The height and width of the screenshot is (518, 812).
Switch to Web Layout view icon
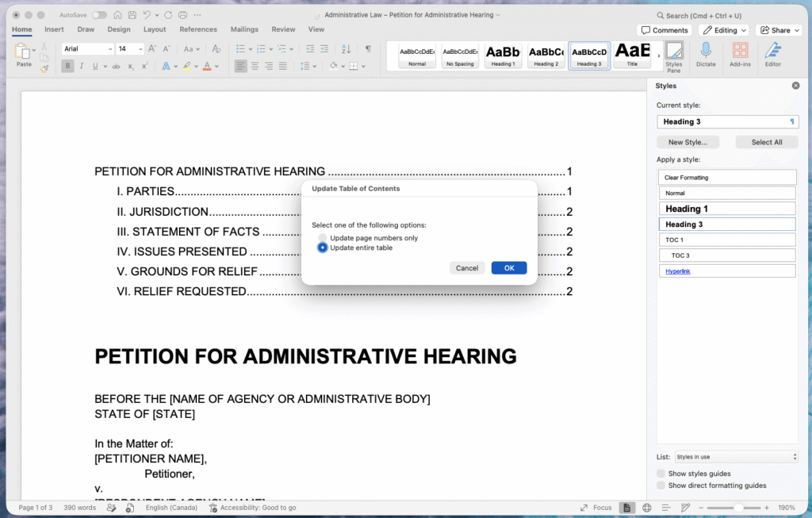pos(647,508)
